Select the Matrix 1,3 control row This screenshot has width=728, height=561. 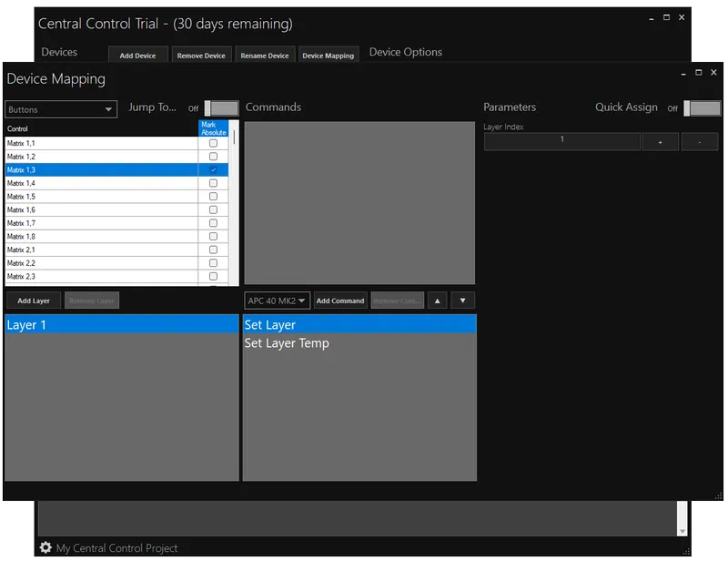click(101, 169)
